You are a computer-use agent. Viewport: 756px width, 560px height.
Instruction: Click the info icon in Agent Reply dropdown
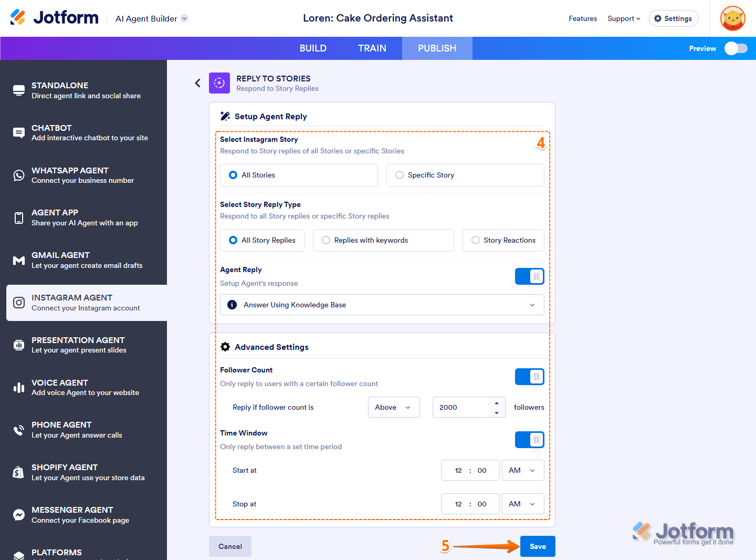[232, 305]
